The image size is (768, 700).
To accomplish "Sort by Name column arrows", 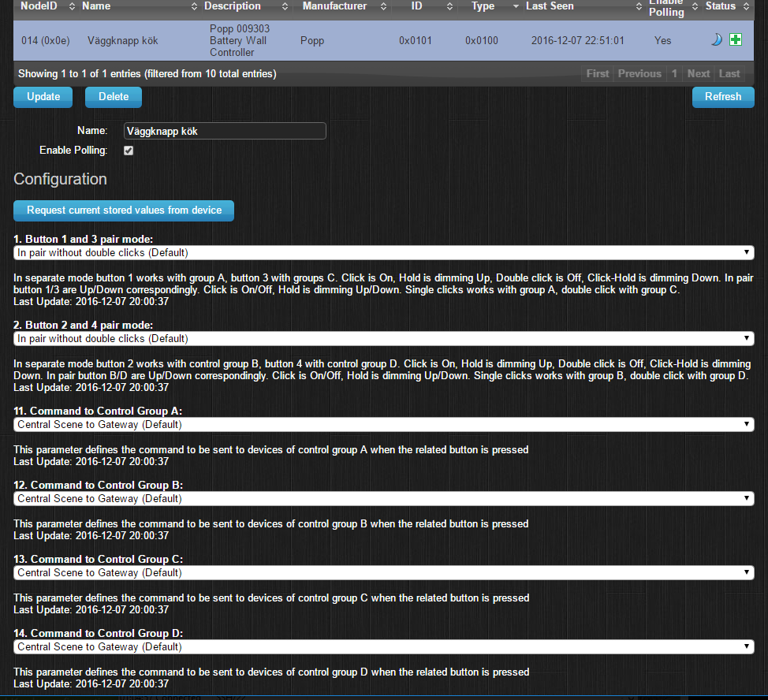I will 194,6.
